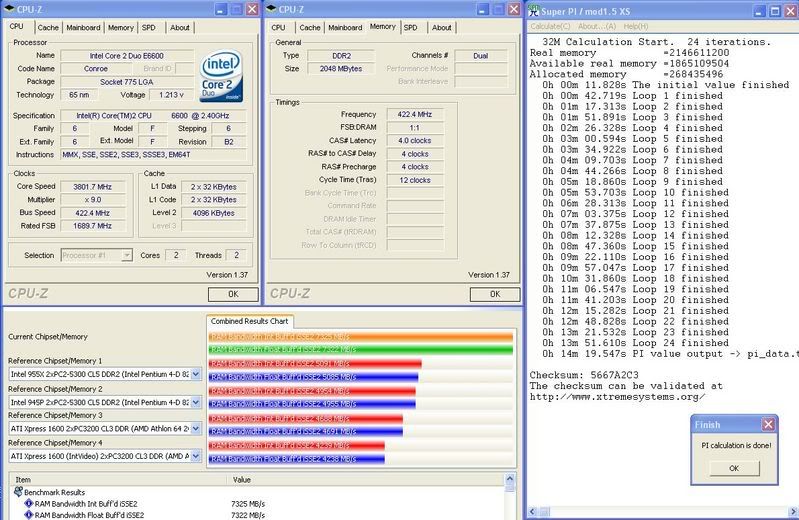799x520 pixels.
Task: Click Super PI horizontal scrollbar left arrow
Action: [532, 511]
